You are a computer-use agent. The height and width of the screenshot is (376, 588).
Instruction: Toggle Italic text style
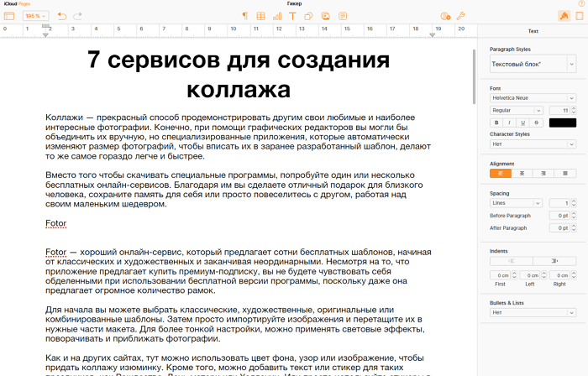511,123
